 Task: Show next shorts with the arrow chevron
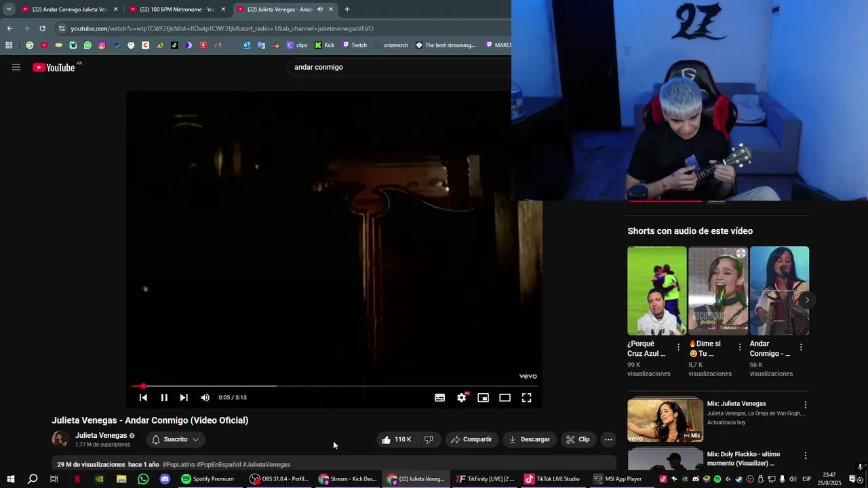click(x=806, y=300)
